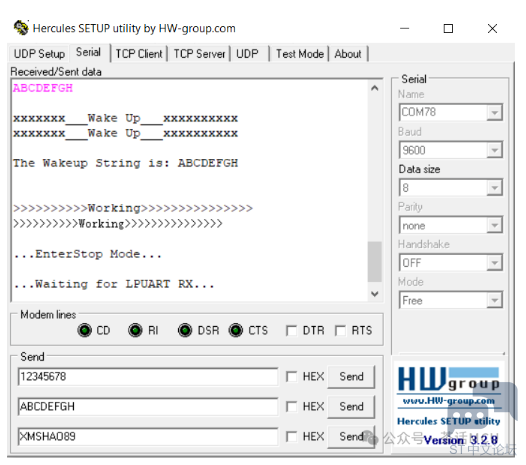Viewport: 526px width, 465px height.
Task: Send the 12345678 string
Action: point(351,376)
